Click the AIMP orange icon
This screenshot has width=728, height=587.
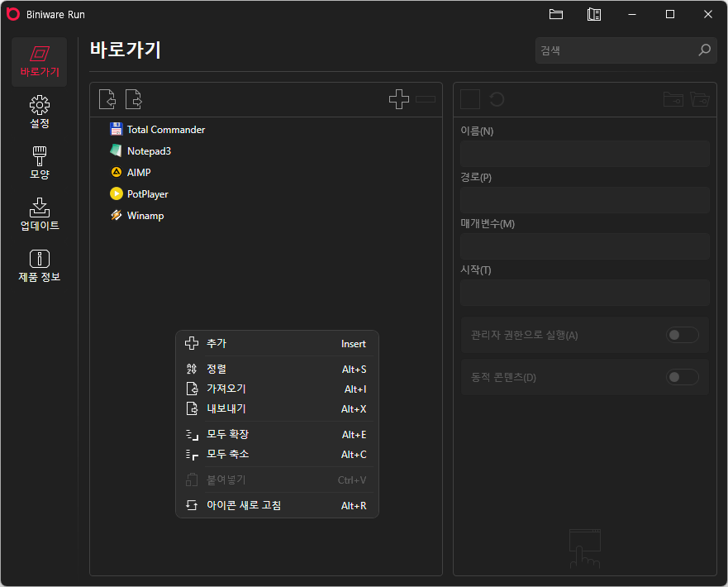pos(116,172)
